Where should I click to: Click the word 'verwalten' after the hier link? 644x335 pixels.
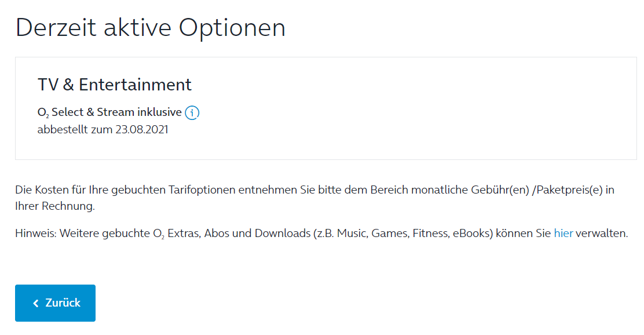(x=601, y=233)
